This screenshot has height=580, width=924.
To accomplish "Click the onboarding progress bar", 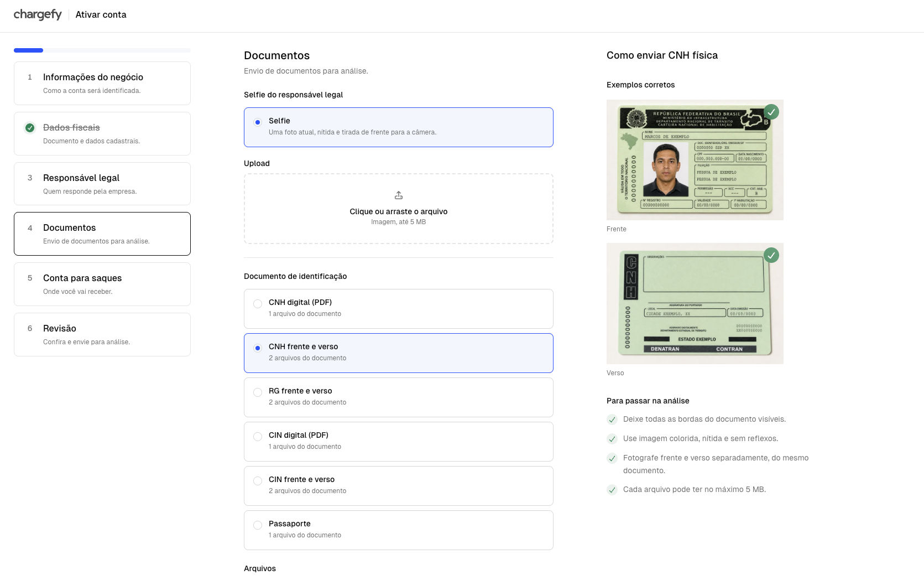I will point(102,50).
